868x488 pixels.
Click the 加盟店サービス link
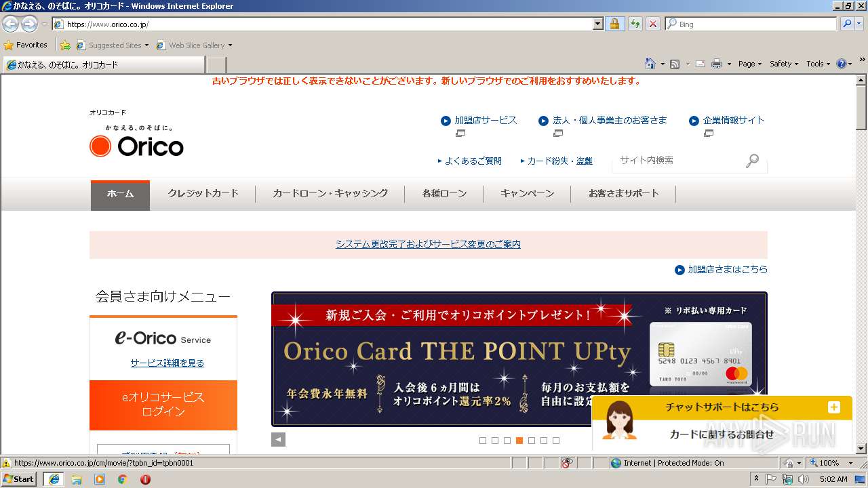point(486,120)
